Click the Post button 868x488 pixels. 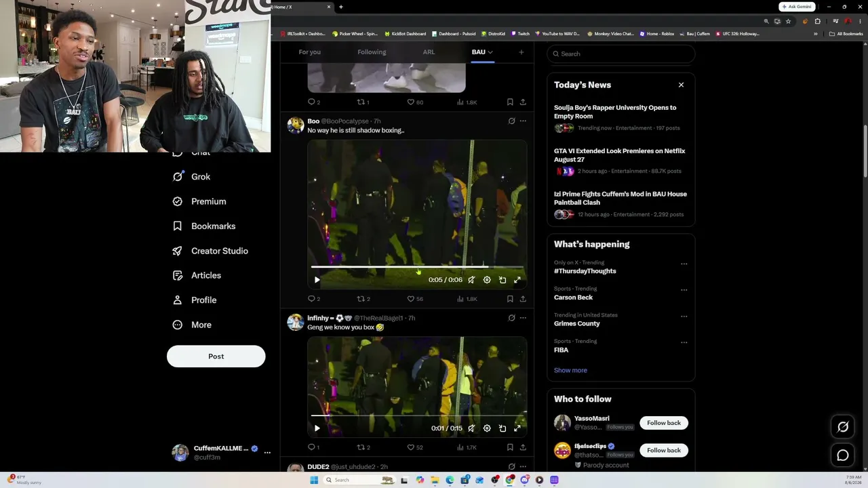[x=216, y=357]
